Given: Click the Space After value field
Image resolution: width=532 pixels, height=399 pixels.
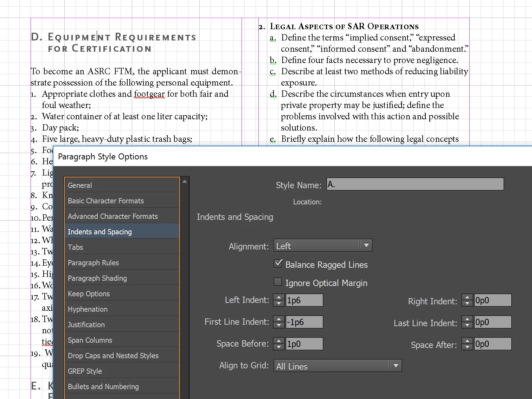Looking at the screenshot, I should coord(493,344).
